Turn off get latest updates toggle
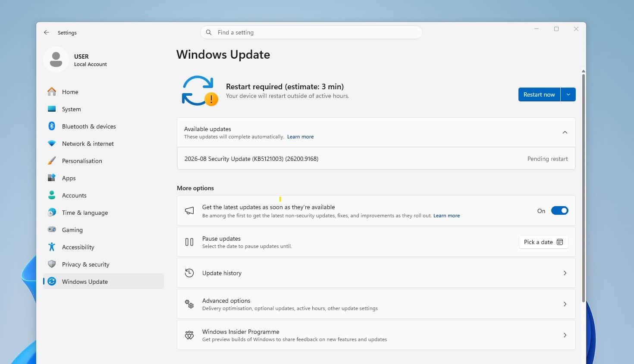The image size is (634, 364). coord(559,211)
